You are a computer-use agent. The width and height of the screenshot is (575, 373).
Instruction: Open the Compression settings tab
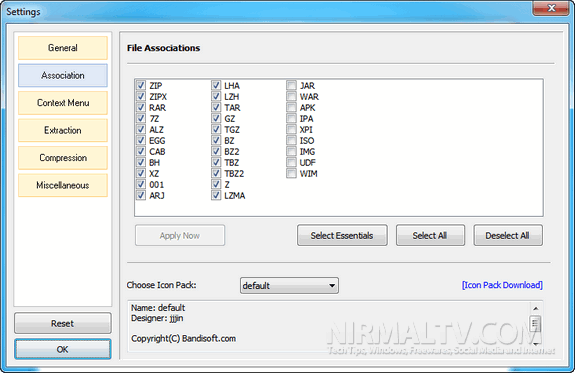pos(63,158)
